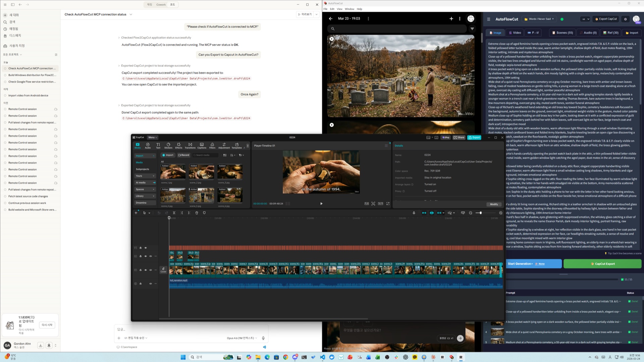Select the scene_4.jpg media thumbnail

click(x=173, y=195)
